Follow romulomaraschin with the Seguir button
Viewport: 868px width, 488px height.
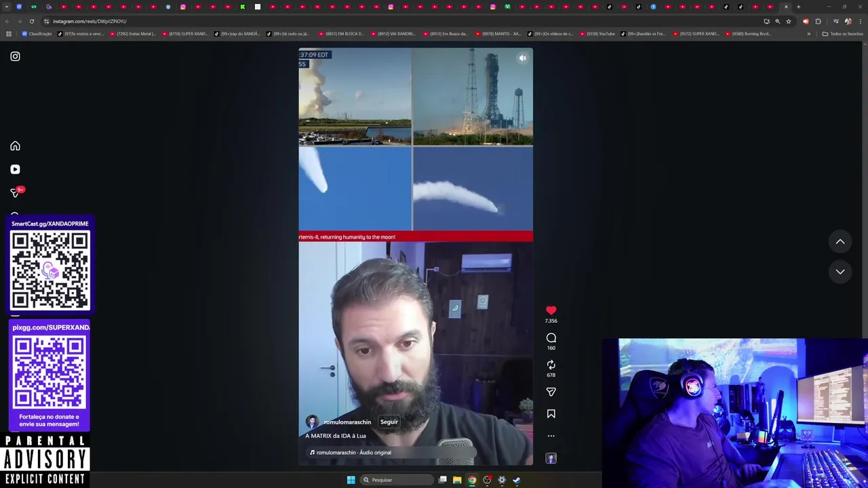[389, 422]
